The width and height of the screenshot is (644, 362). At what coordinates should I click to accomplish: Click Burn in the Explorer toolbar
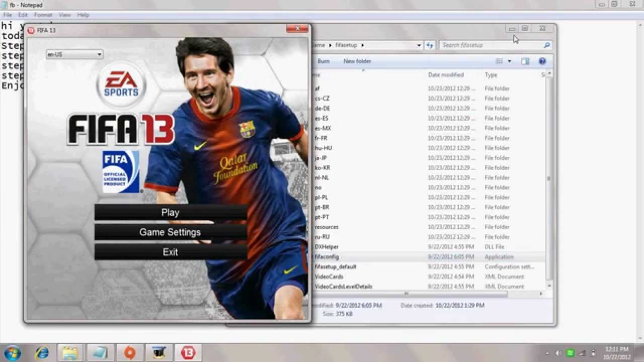pyautogui.click(x=324, y=61)
